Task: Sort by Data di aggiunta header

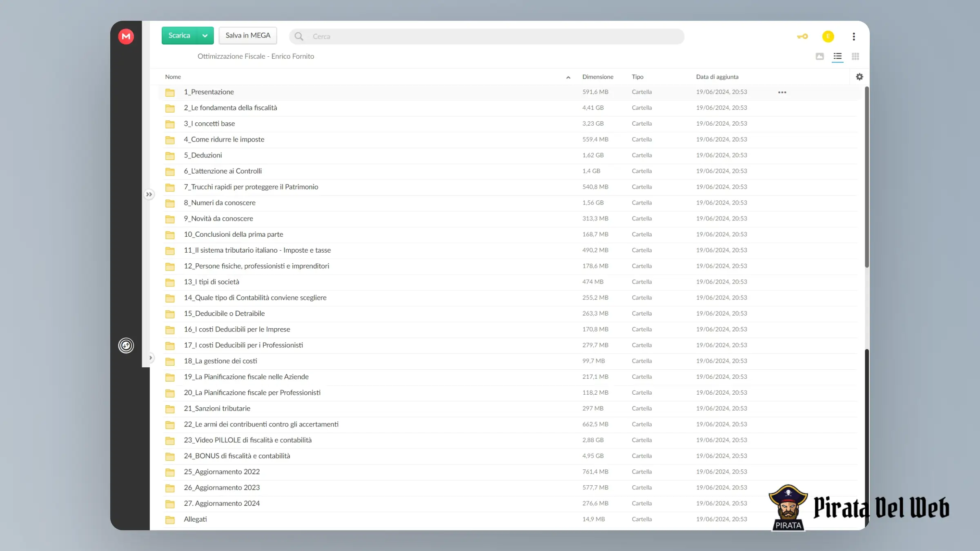Action: (717, 77)
